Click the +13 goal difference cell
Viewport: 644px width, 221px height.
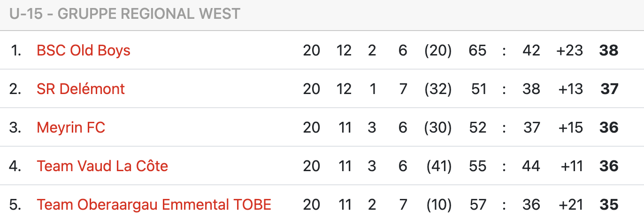[569, 89]
